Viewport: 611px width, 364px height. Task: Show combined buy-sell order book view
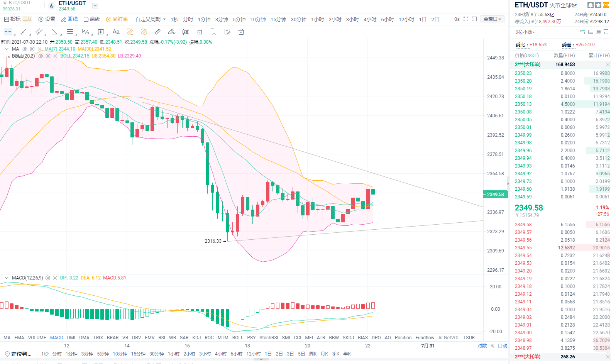(582, 32)
